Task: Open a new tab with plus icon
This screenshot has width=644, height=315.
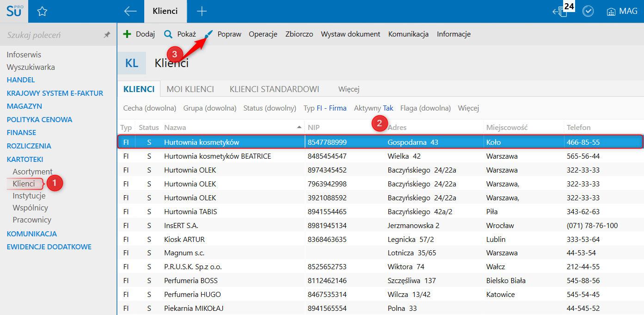Action: pyautogui.click(x=202, y=12)
